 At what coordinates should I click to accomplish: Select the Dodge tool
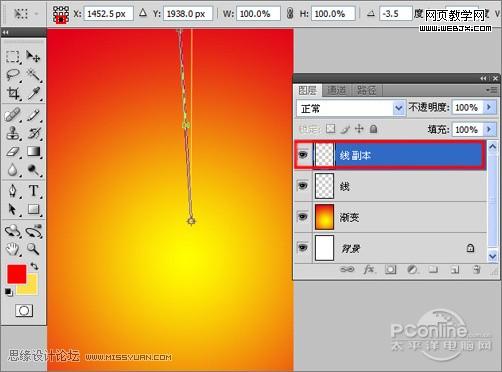pos(33,170)
